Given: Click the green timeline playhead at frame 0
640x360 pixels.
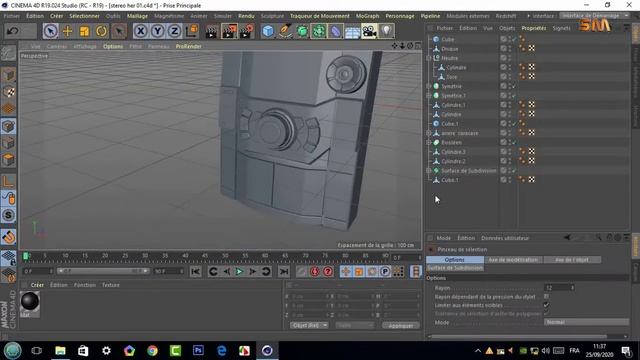Looking at the screenshot, I should [x=26, y=256].
